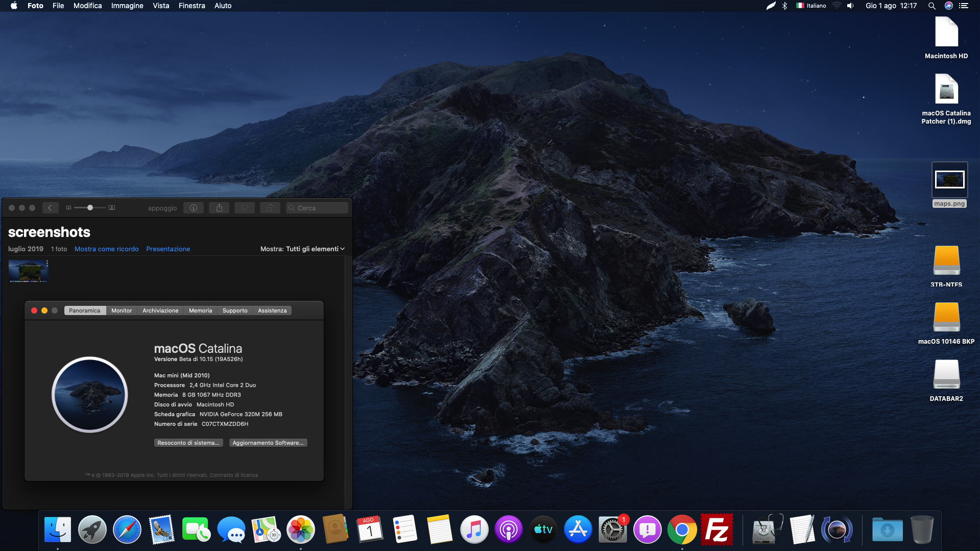This screenshot has height=551, width=980.
Task: Select the screenshot thumbnail in album
Action: pos(29,271)
